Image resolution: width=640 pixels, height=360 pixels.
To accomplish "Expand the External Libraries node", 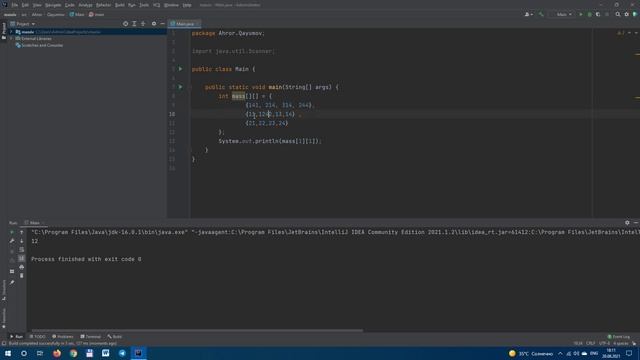I will coord(11,38).
